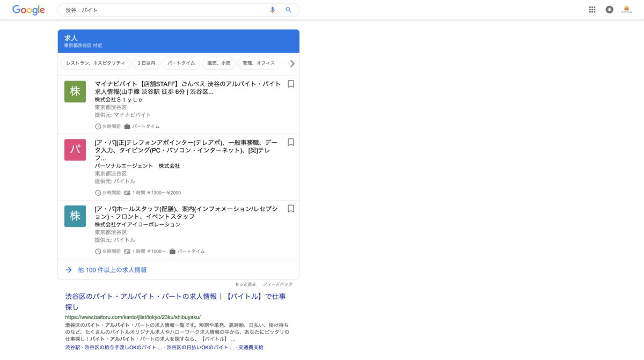Open the account profile avatar
Viewport: 644px width, 360px height.
tap(626, 10)
